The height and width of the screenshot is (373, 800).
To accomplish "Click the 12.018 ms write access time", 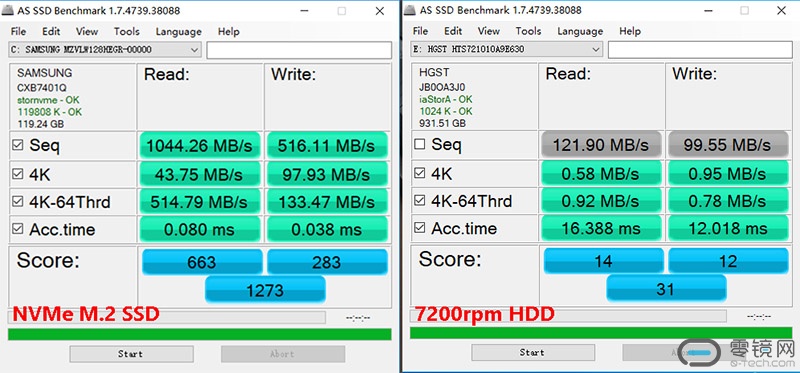I will click(728, 229).
